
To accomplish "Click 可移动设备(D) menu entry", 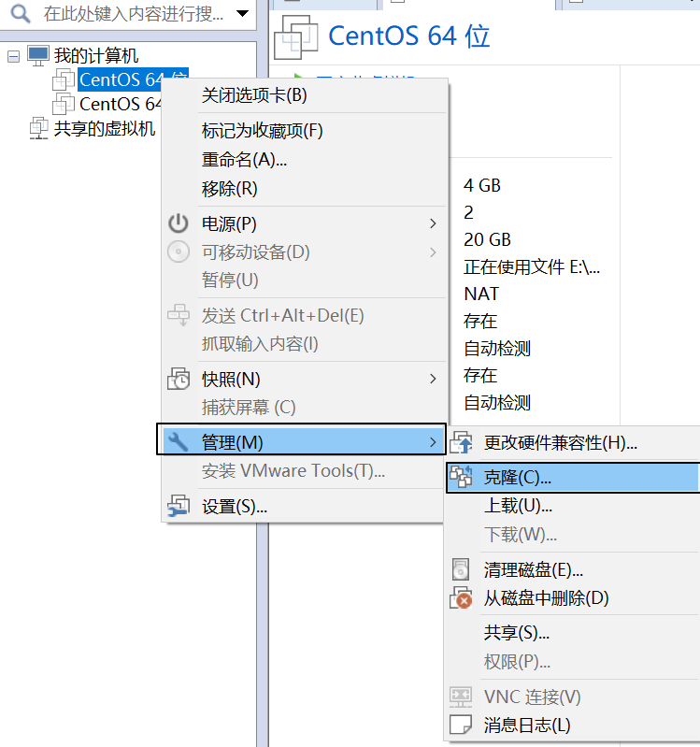I will pos(304,252).
